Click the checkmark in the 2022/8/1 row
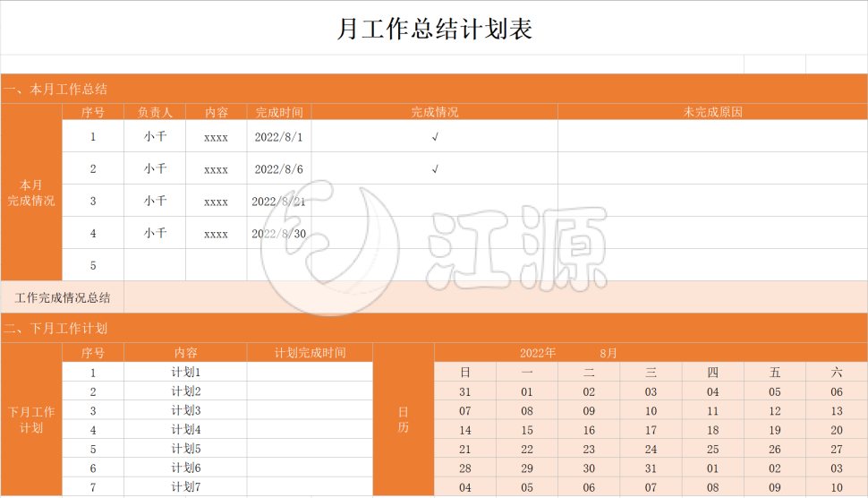This screenshot has height=498, width=868. tap(435, 137)
